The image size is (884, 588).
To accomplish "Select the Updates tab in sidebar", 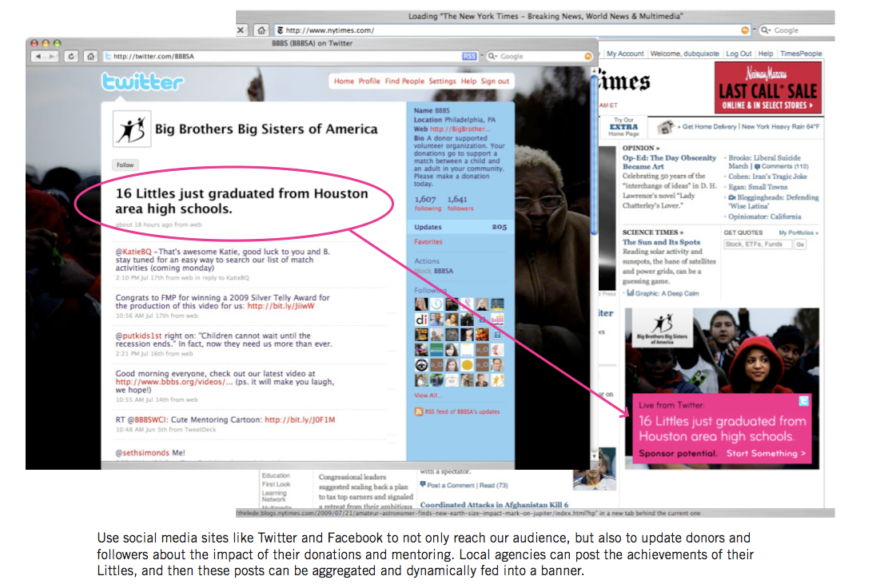I will [x=460, y=227].
